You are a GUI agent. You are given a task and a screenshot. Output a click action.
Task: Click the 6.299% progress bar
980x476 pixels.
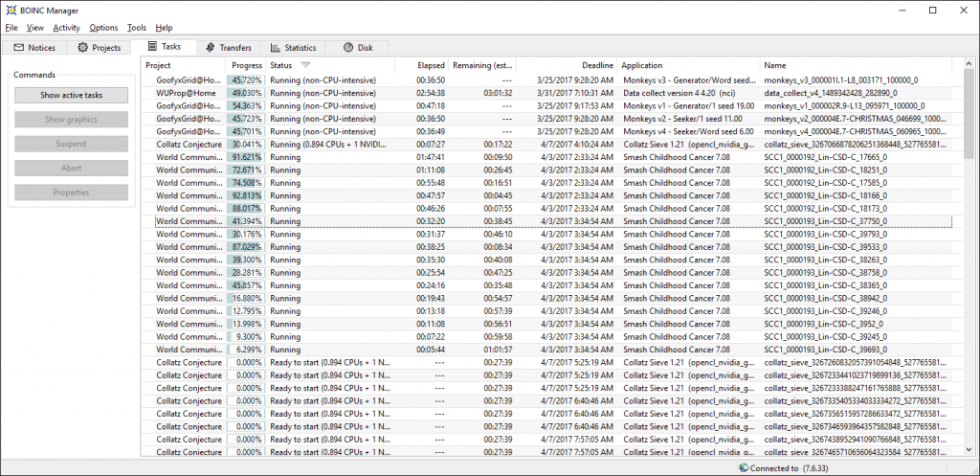click(246, 350)
